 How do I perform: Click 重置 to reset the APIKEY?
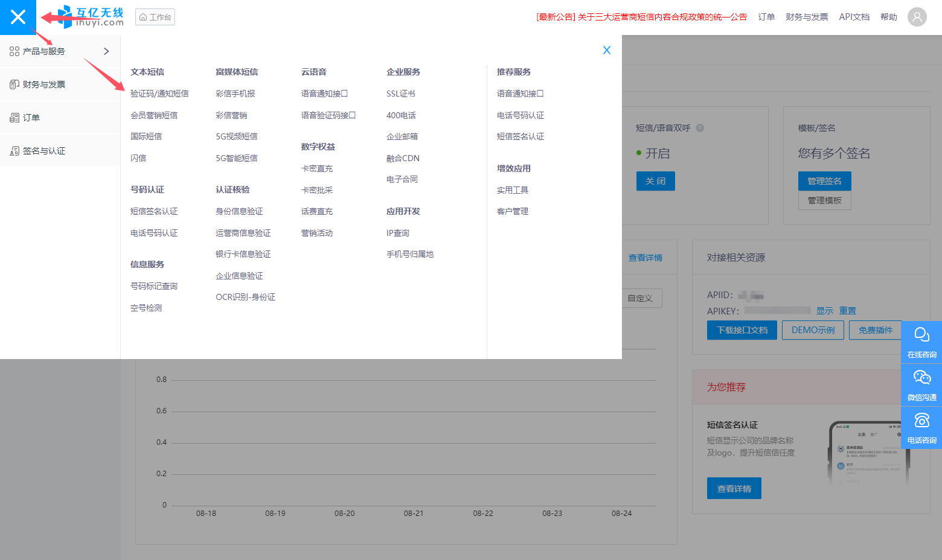pos(847,311)
